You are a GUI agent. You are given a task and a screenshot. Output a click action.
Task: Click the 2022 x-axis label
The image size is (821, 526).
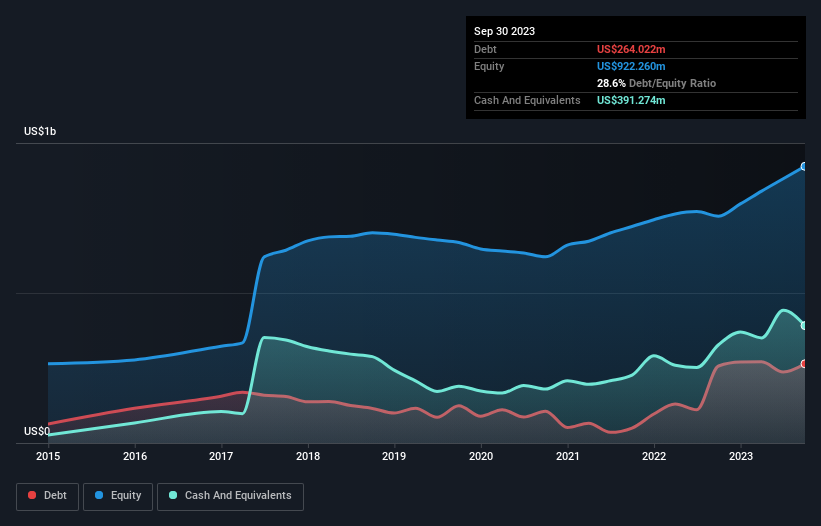(654, 456)
